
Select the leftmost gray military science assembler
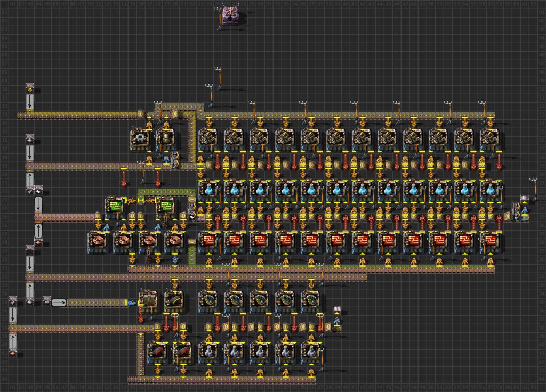208,352
